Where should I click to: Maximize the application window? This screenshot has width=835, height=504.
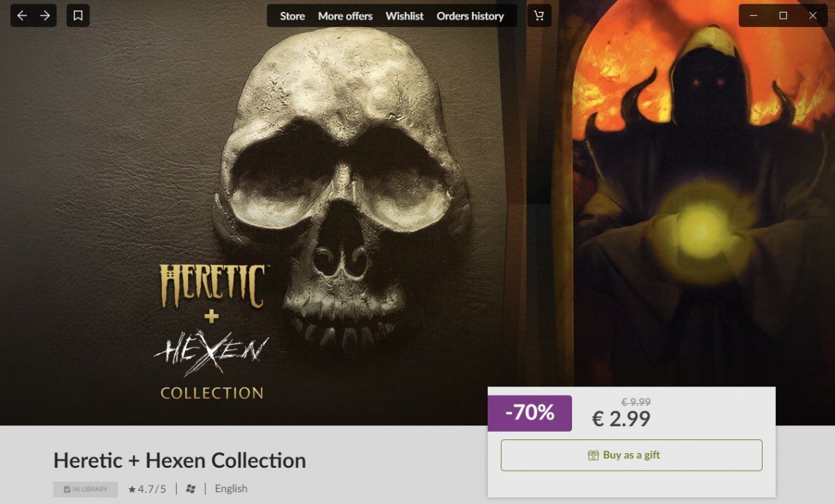783,15
